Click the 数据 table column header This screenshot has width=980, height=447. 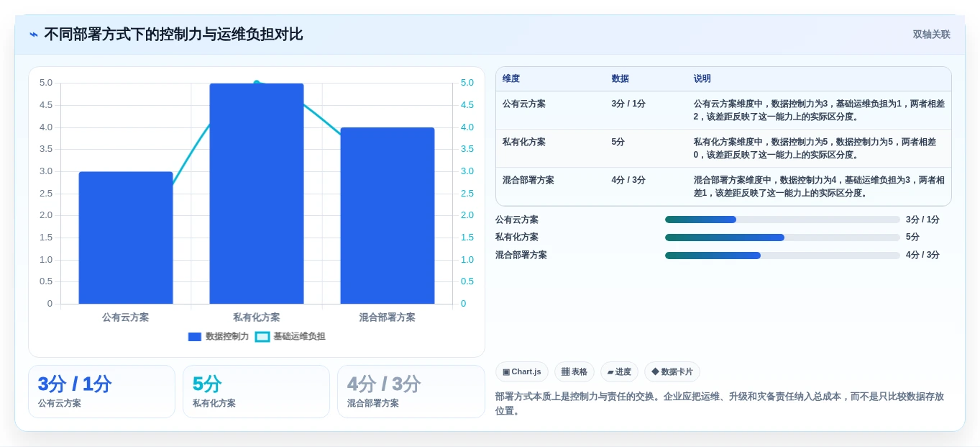[620, 78]
